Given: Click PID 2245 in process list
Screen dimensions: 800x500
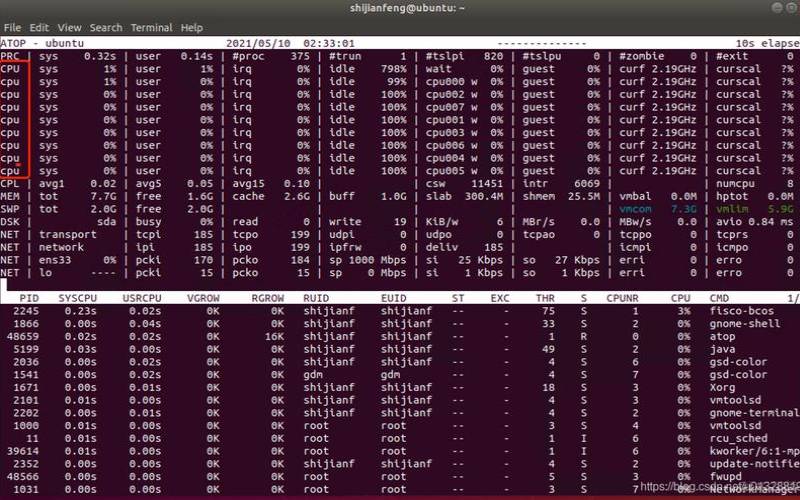Looking at the screenshot, I should tap(26, 311).
